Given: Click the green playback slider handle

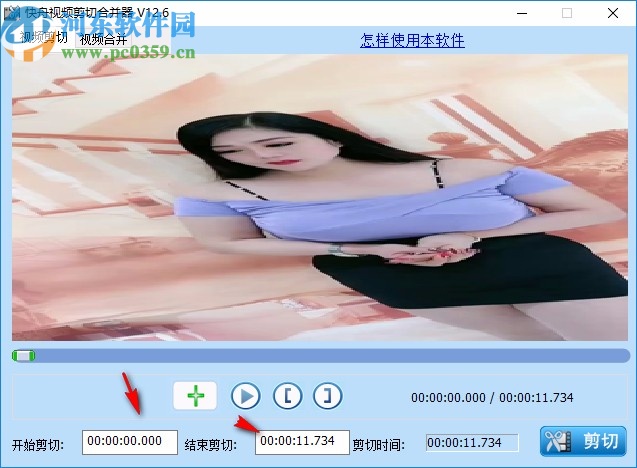Looking at the screenshot, I should (x=24, y=356).
